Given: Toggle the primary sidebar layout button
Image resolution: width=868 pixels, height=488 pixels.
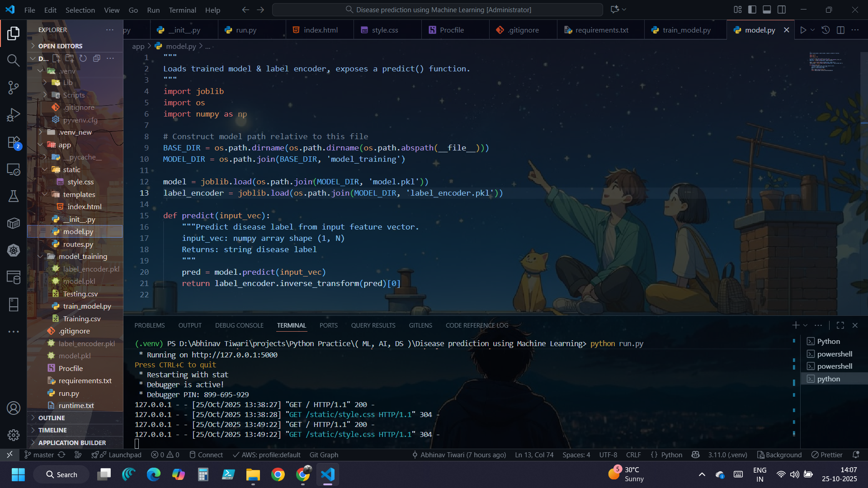Looking at the screenshot, I should click(752, 9).
